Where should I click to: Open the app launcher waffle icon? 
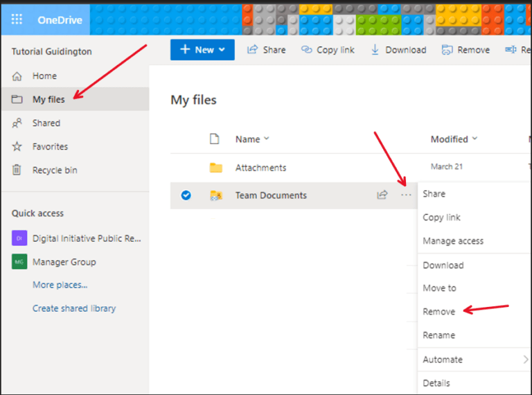click(x=17, y=19)
